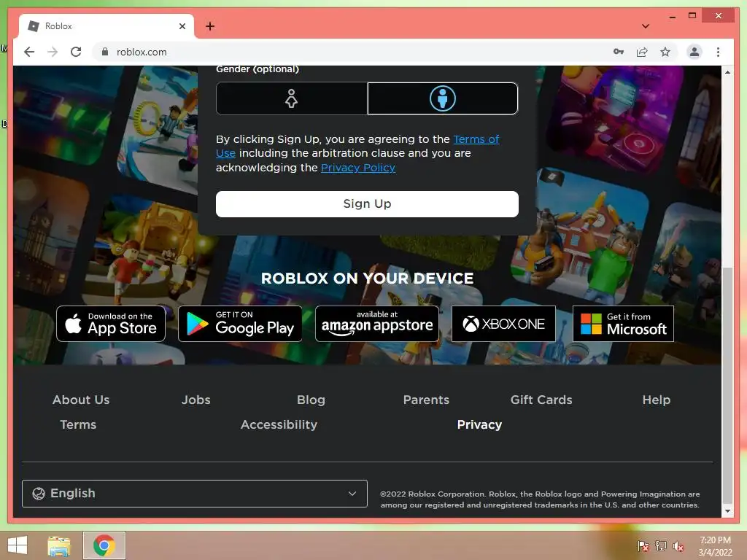
Task: Open the Help footer link
Action: click(656, 400)
